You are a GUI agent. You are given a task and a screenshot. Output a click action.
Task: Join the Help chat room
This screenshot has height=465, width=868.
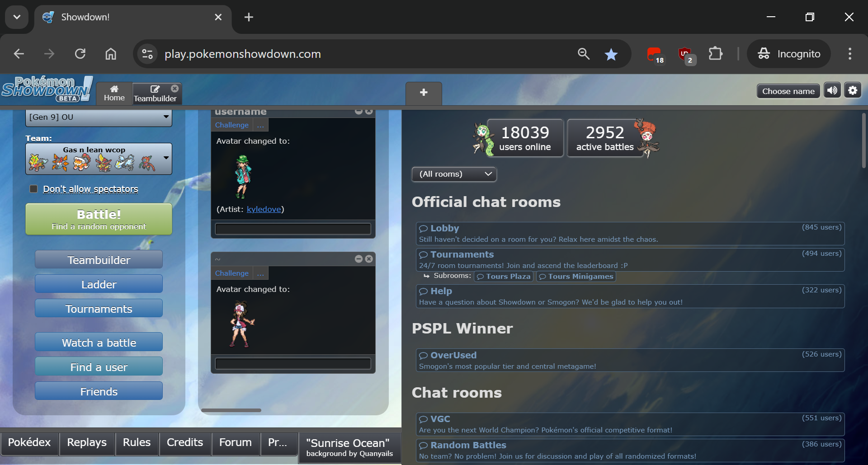(630, 296)
